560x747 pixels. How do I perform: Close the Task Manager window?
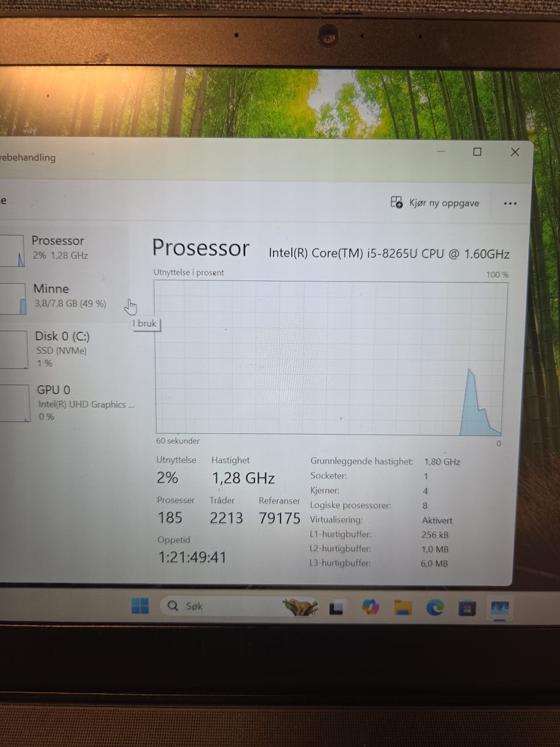(x=514, y=152)
